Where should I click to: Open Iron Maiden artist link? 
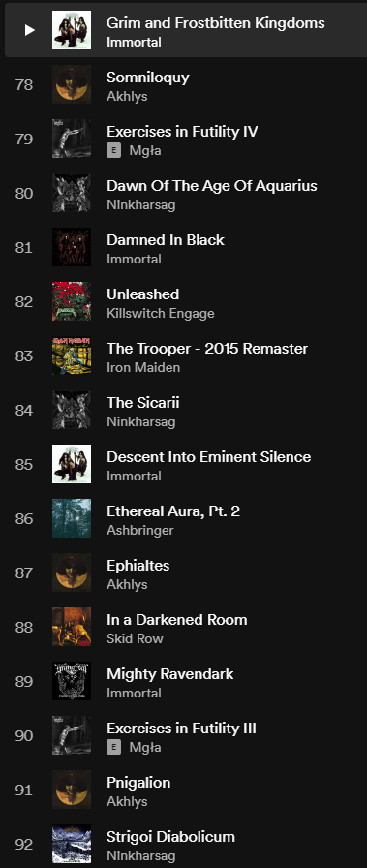143,367
